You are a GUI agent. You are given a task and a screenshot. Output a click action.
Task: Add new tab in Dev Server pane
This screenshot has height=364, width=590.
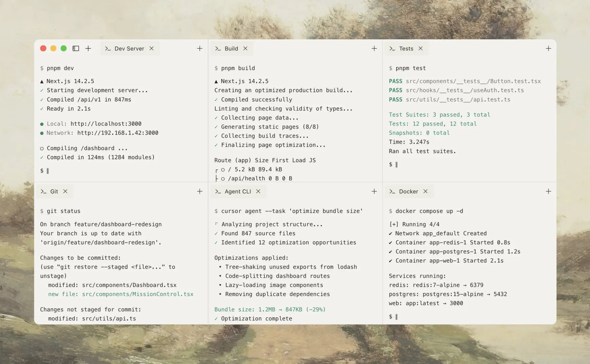(x=199, y=49)
